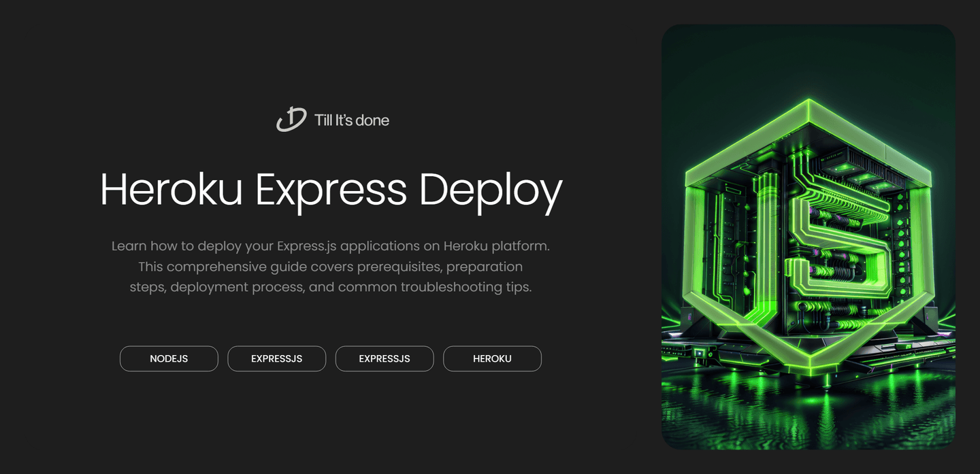
Task: Click the word "Deploy" in the main title
Action: (x=491, y=189)
